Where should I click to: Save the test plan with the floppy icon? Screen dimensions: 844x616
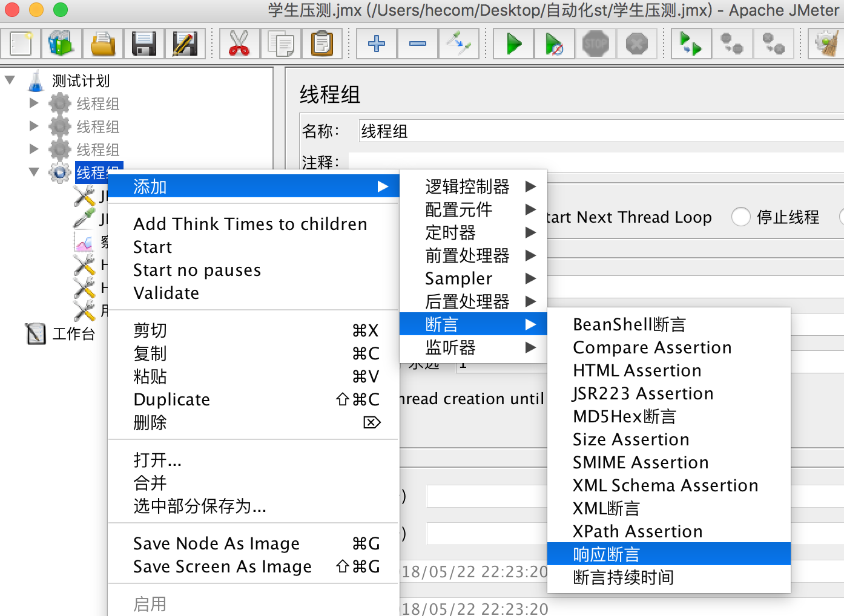[143, 44]
